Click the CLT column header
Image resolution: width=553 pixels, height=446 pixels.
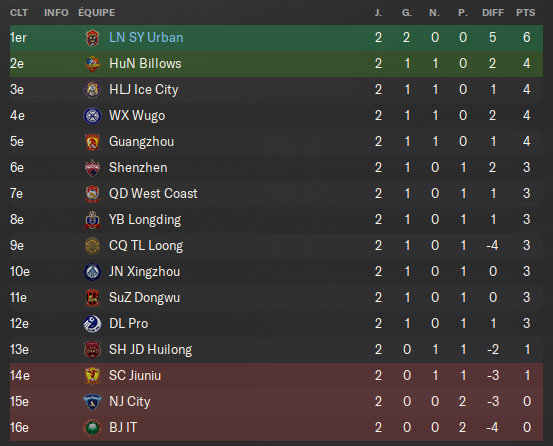pos(19,13)
